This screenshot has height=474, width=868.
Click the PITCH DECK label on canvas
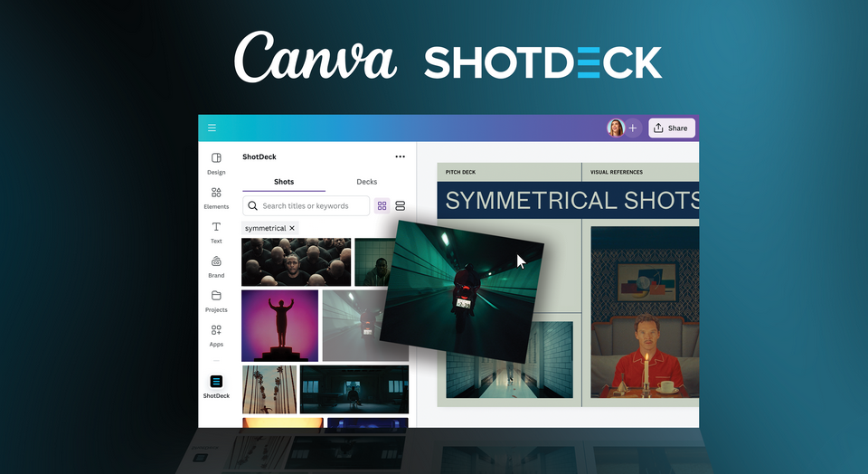[x=460, y=172]
